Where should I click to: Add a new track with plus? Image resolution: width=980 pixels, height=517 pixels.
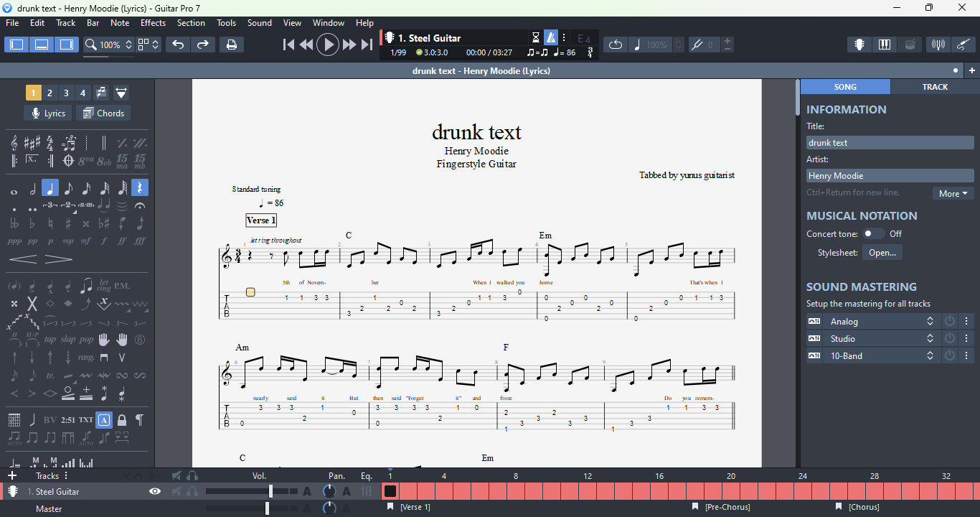click(12, 475)
